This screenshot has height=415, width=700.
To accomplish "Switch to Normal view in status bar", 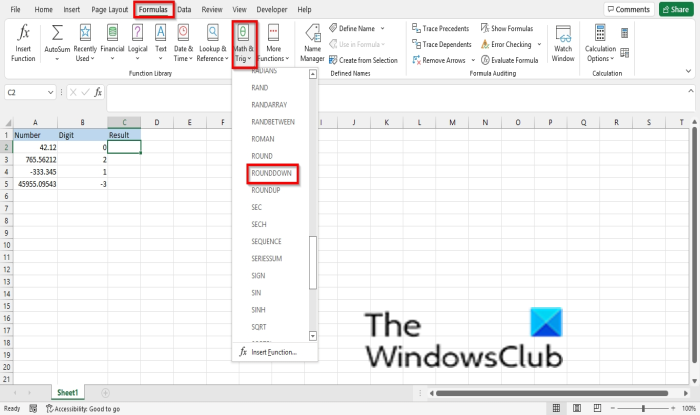I will (x=556, y=408).
